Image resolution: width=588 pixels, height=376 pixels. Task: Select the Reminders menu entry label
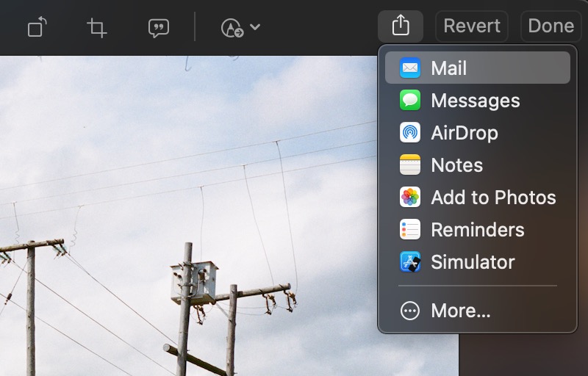click(477, 230)
